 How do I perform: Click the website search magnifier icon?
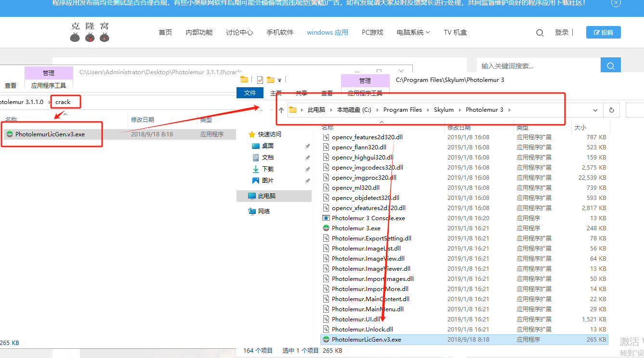(540, 33)
